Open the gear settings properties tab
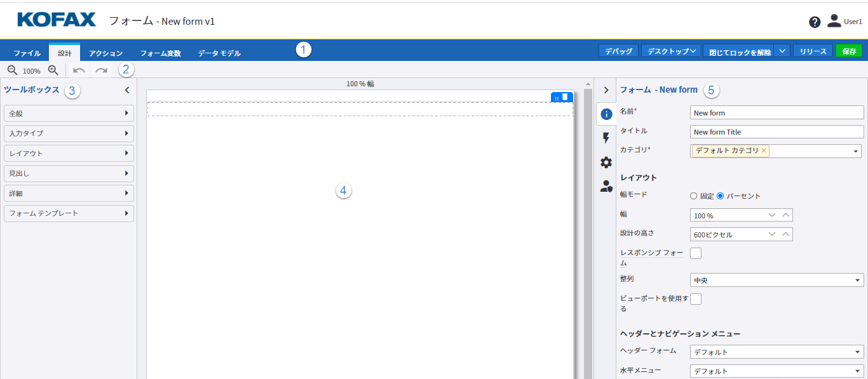 (x=606, y=162)
